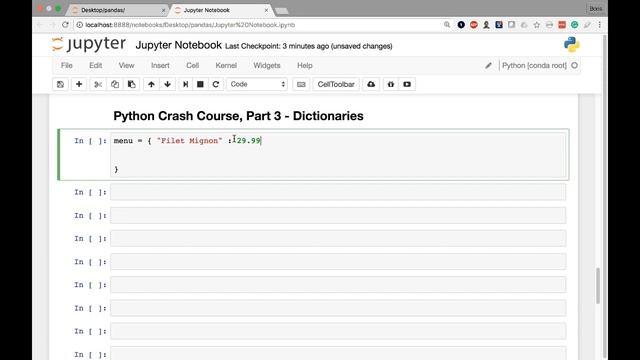Screen dimensions: 640x360
Task: Bookmark this page with the star icon
Action: [x=536, y=25]
